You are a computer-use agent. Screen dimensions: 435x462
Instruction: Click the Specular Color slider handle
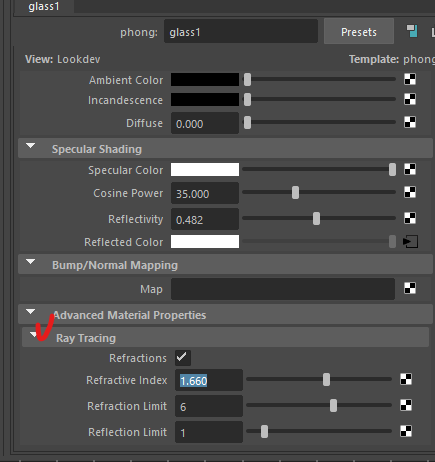[x=392, y=169]
